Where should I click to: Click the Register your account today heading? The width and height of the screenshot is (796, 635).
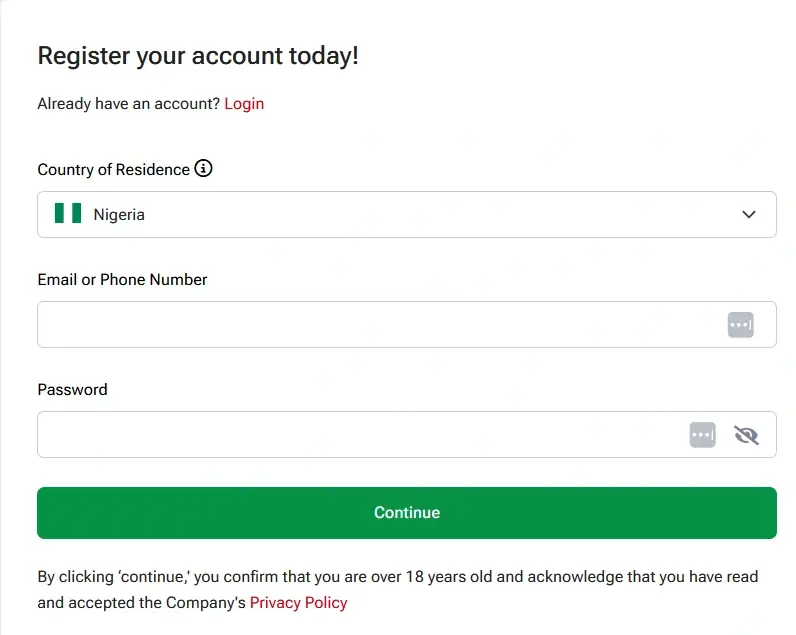[x=198, y=56]
